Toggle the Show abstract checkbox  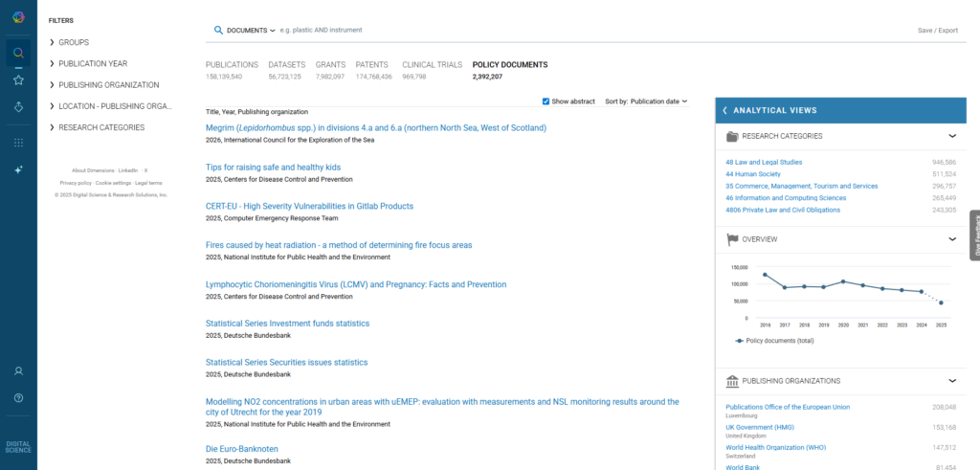pos(546,101)
